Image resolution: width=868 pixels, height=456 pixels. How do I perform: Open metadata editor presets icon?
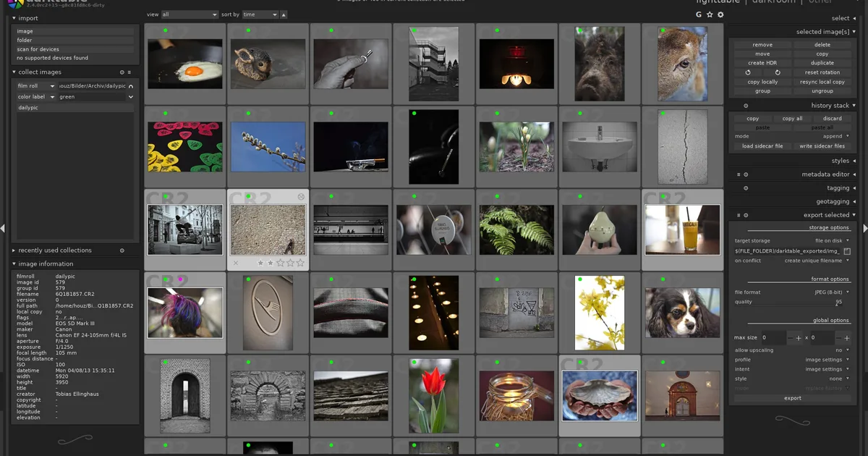point(739,174)
